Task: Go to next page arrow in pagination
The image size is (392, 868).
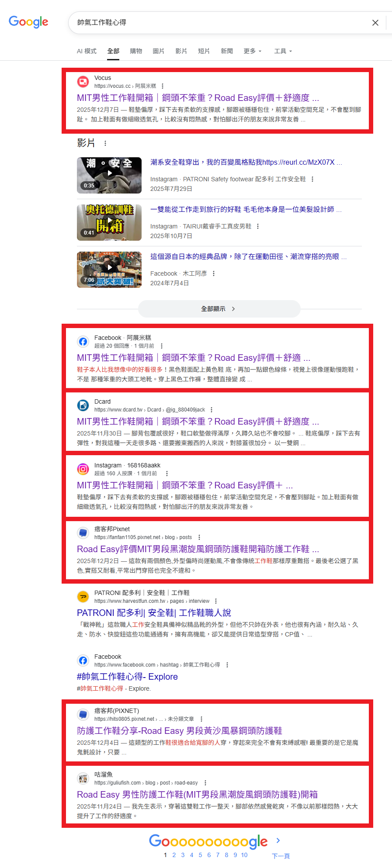Action: [x=278, y=840]
